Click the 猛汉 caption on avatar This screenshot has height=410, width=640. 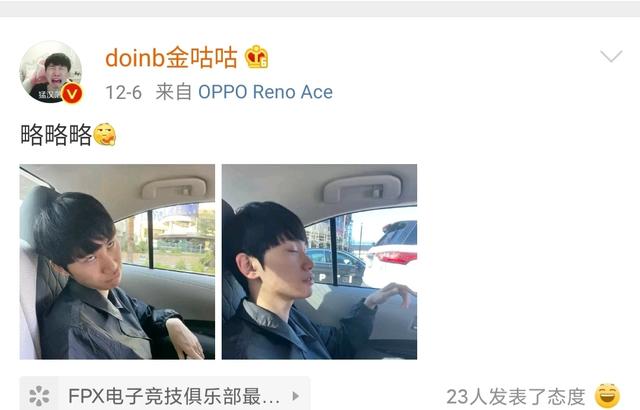49,94
